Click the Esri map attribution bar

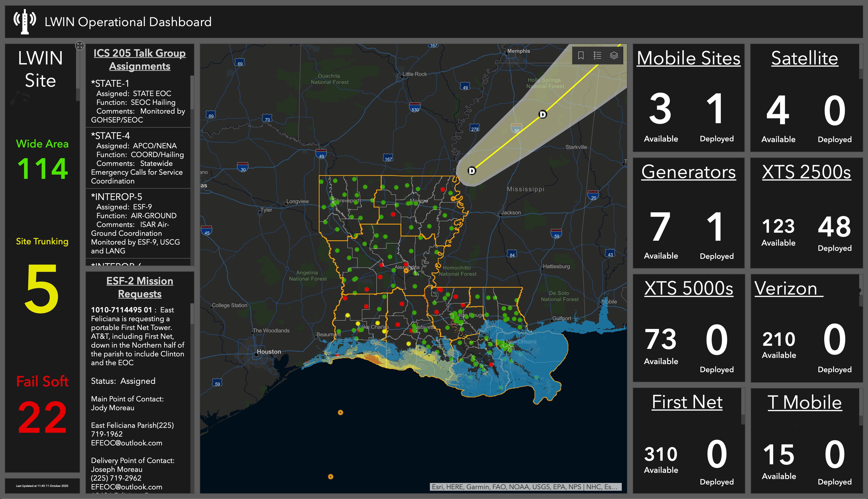click(x=526, y=487)
